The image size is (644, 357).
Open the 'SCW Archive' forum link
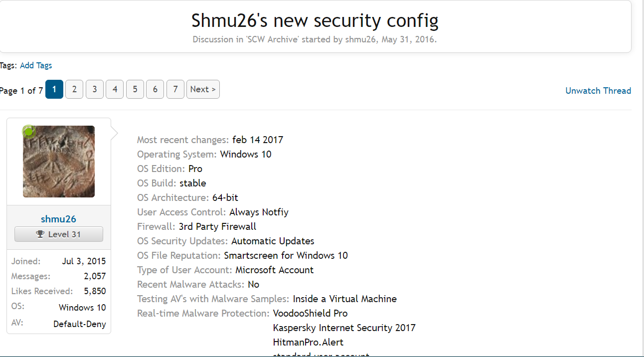tap(272, 39)
